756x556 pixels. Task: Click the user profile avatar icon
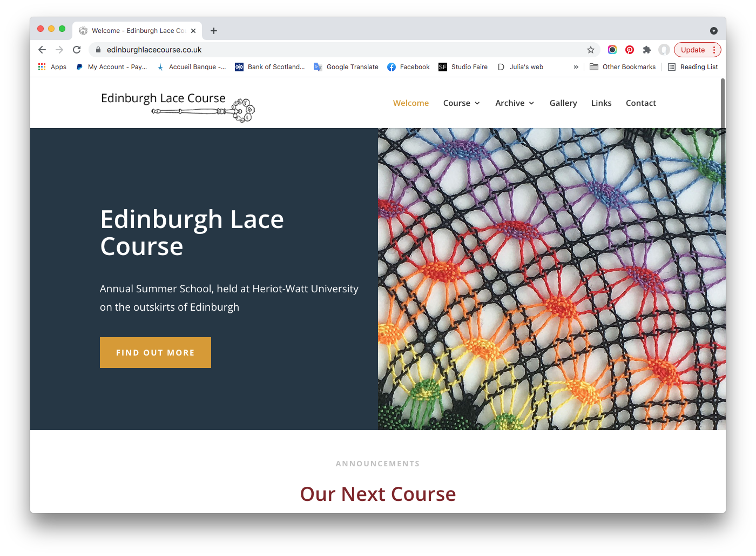point(664,50)
